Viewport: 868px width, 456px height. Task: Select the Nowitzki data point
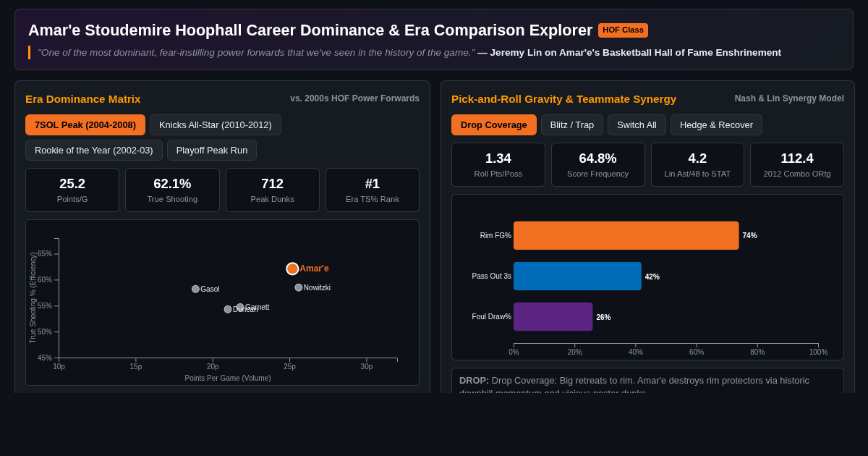click(x=299, y=287)
